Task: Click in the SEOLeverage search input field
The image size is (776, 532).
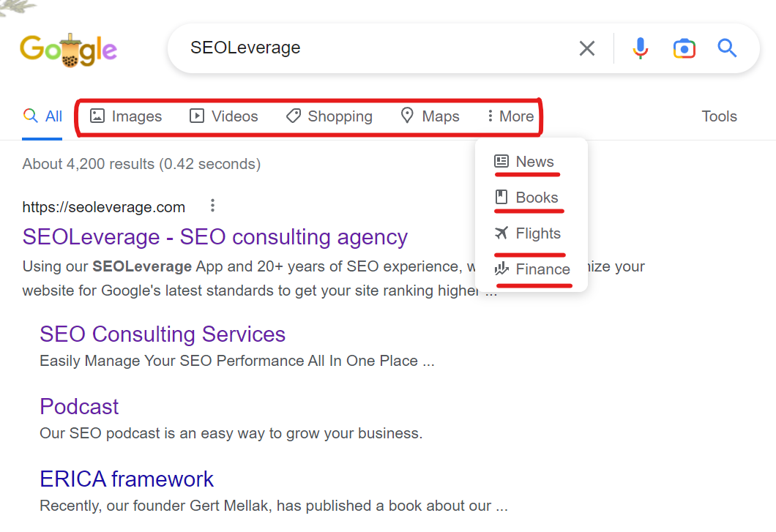Action: [x=376, y=48]
